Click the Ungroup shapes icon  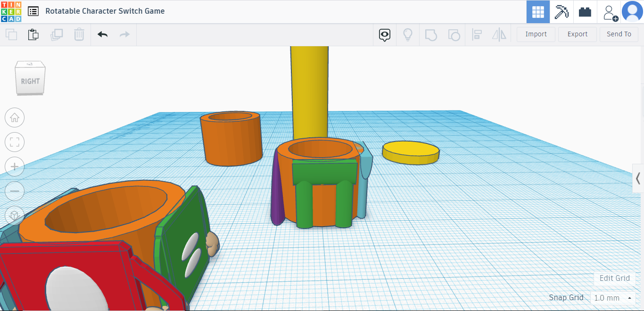[x=454, y=34]
